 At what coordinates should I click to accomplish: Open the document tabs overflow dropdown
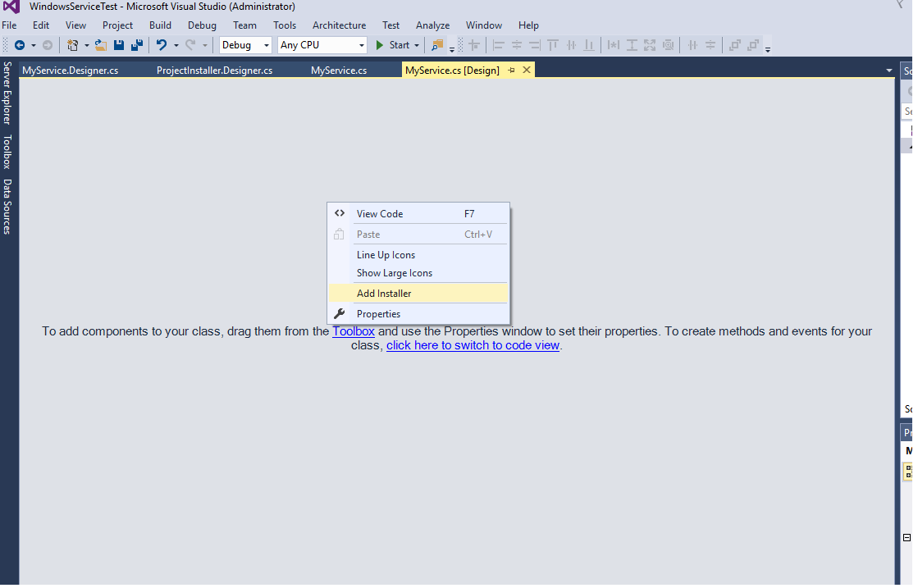[888, 71]
